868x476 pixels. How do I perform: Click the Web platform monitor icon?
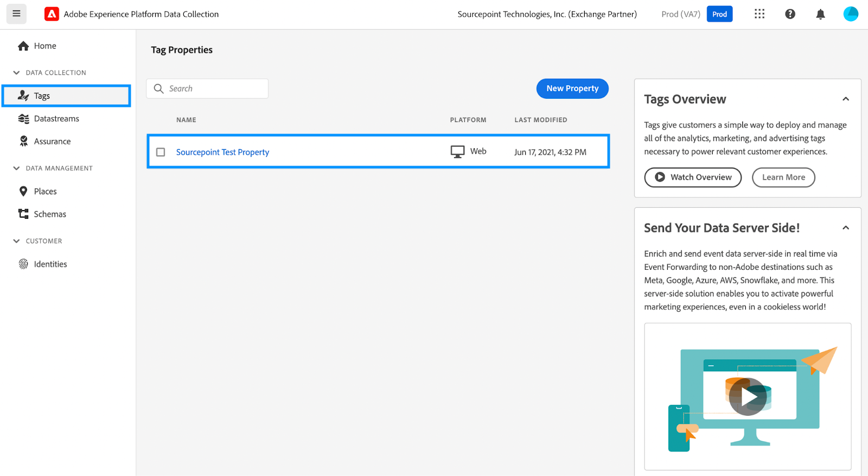click(x=457, y=152)
